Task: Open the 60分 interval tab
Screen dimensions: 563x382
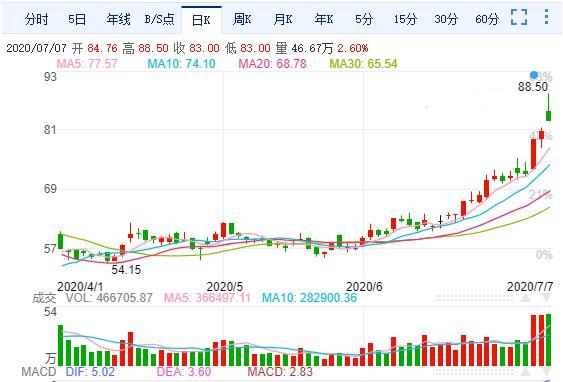Action: coord(487,19)
